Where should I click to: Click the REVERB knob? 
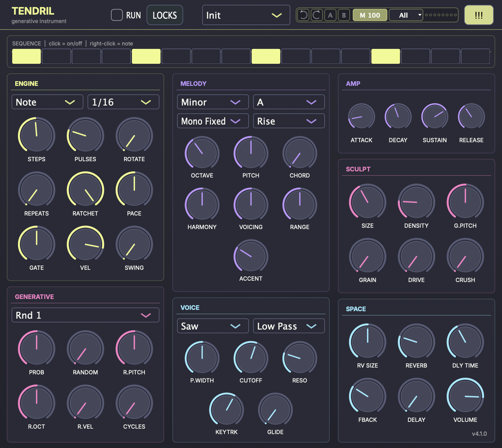[417, 342]
